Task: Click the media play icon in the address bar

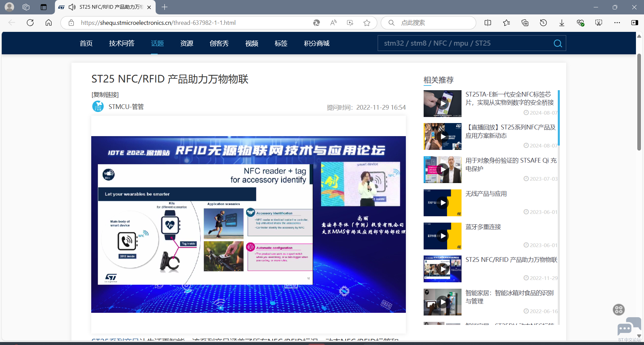Action: (x=350, y=23)
